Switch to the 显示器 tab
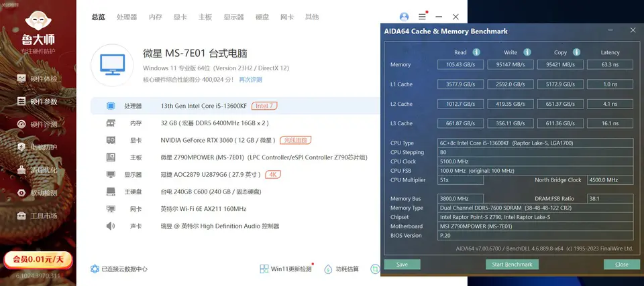Screen dimensions: 644x286 233,17
